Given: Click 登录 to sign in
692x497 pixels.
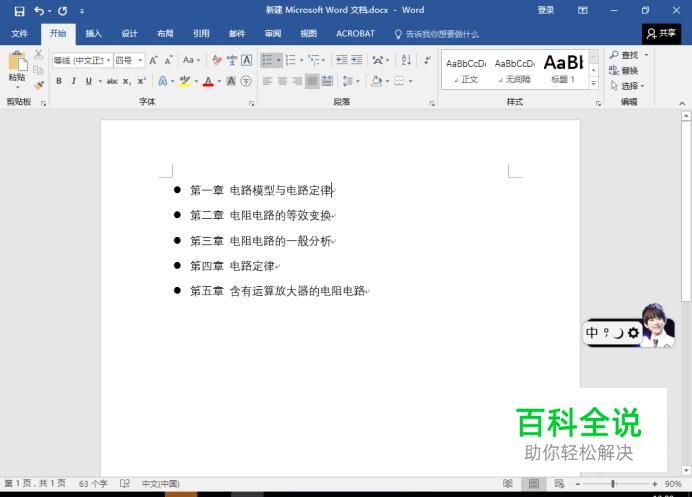Looking at the screenshot, I should pyautogui.click(x=545, y=10).
